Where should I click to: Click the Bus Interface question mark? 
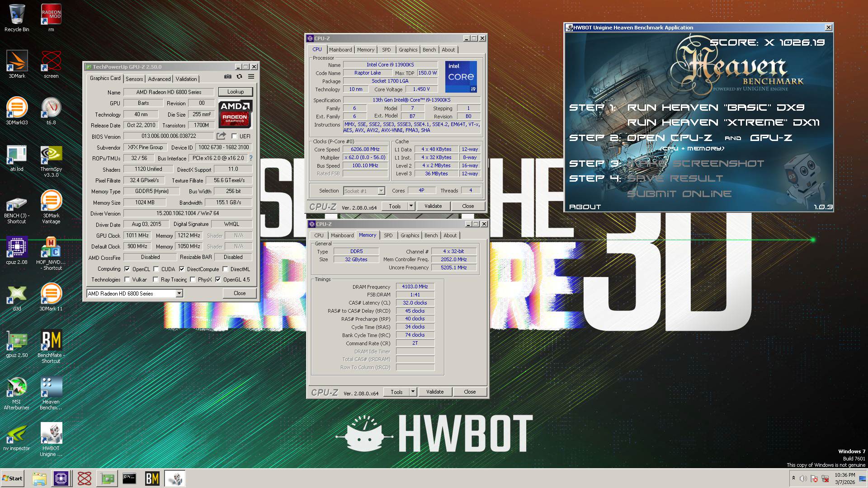(x=251, y=158)
